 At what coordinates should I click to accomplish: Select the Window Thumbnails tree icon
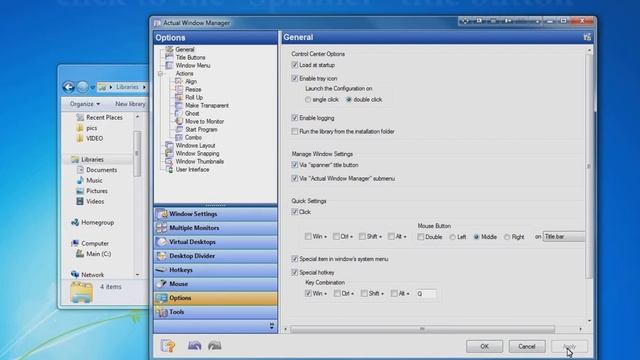pos(169,161)
